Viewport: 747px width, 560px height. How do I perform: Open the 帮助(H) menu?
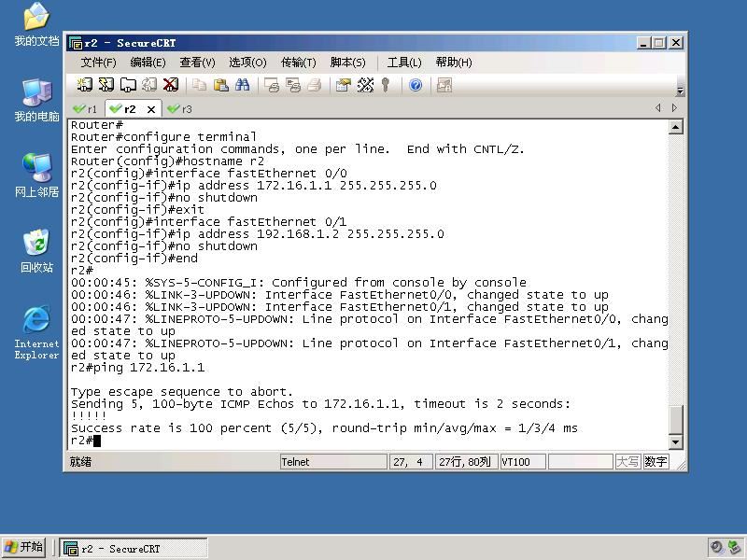pyautogui.click(x=454, y=63)
